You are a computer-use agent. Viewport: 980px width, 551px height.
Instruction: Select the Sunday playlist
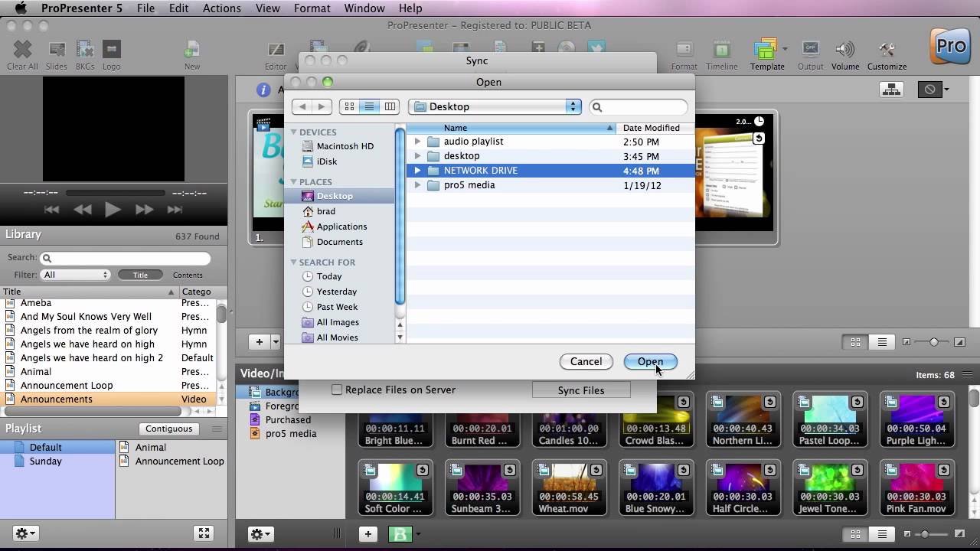[45, 461]
